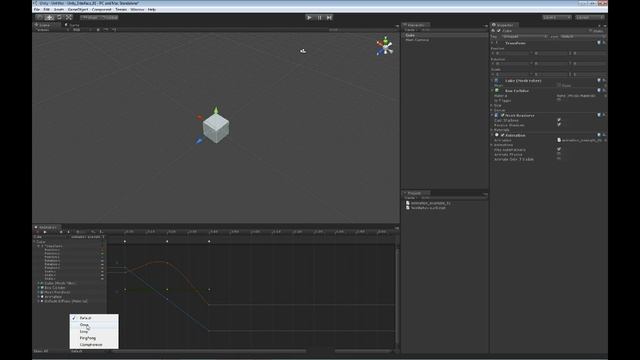Image resolution: width=640 pixels, height=360 pixels.
Task: Toggle the Animate Physics checkbox
Action: point(559,154)
